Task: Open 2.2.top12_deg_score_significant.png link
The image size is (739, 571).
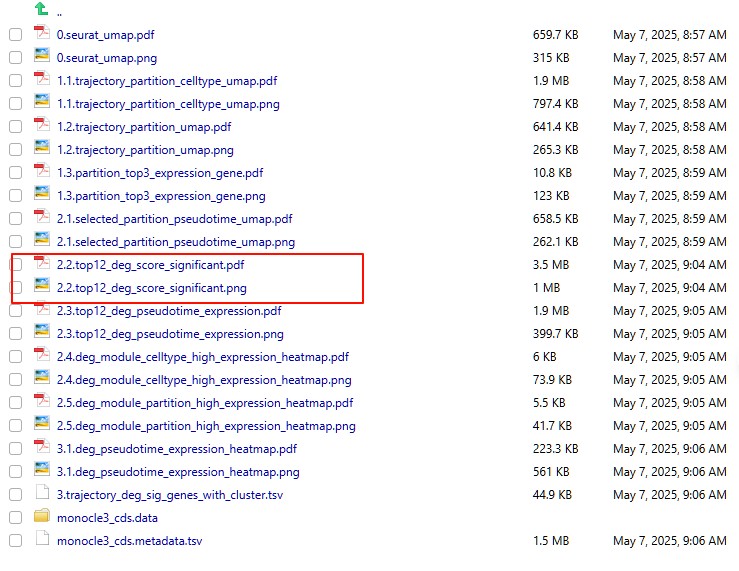Action: coord(152,288)
